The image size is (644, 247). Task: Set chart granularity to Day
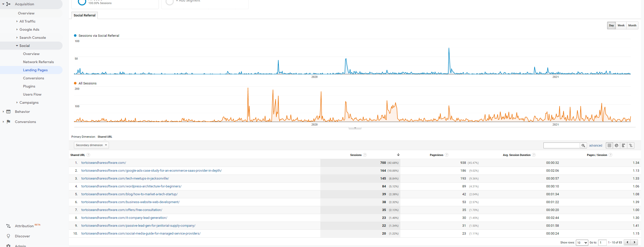pyautogui.click(x=611, y=25)
